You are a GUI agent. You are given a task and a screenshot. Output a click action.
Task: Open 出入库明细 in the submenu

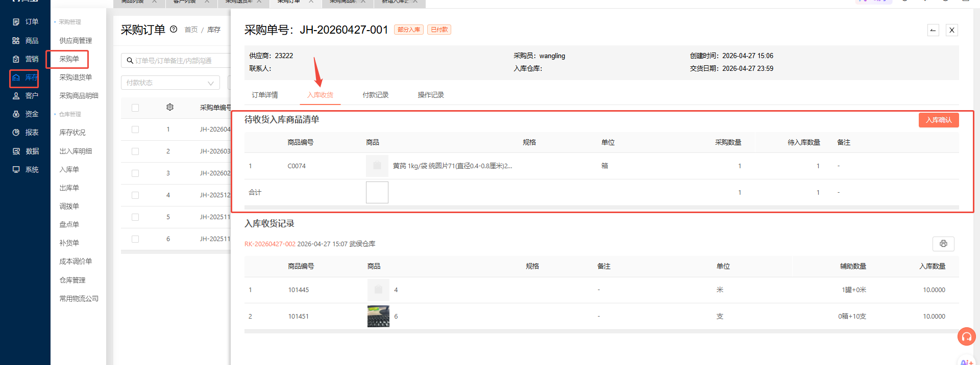click(x=76, y=151)
